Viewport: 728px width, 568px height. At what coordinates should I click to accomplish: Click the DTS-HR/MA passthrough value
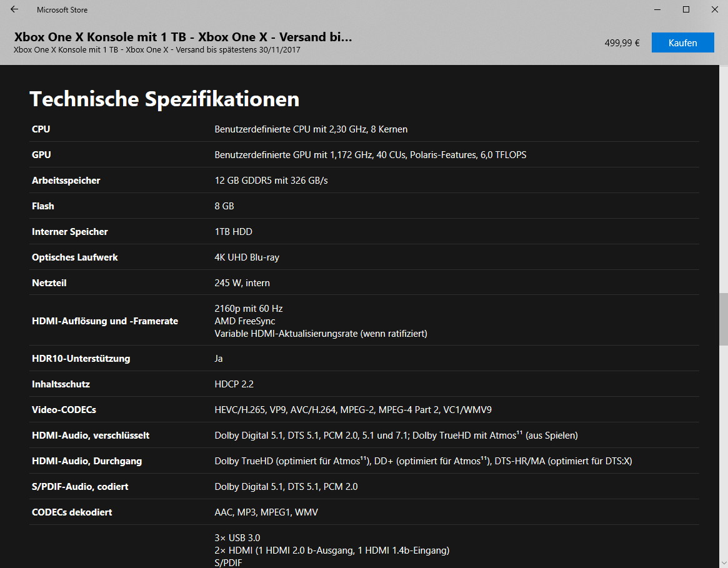click(423, 461)
